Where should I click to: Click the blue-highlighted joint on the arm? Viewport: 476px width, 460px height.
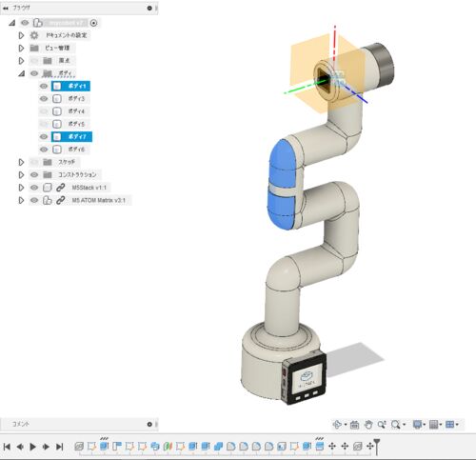tap(283, 184)
